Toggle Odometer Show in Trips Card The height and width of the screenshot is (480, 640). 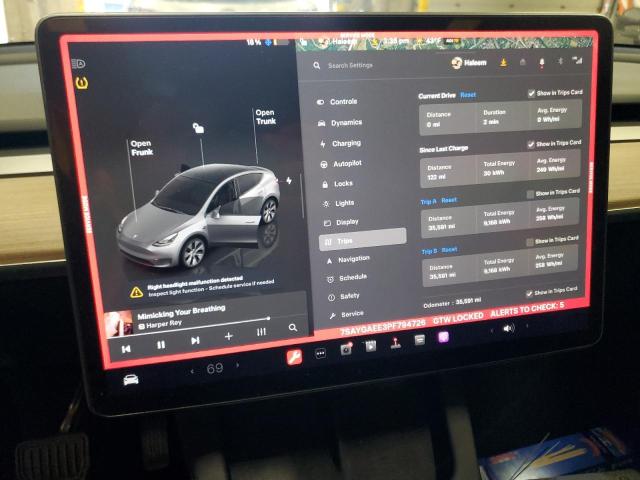529,293
